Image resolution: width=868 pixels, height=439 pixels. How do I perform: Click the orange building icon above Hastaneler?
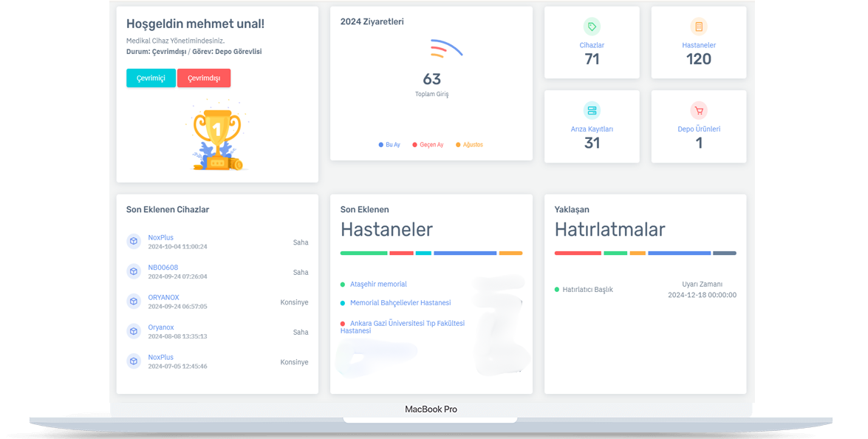pyautogui.click(x=698, y=27)
